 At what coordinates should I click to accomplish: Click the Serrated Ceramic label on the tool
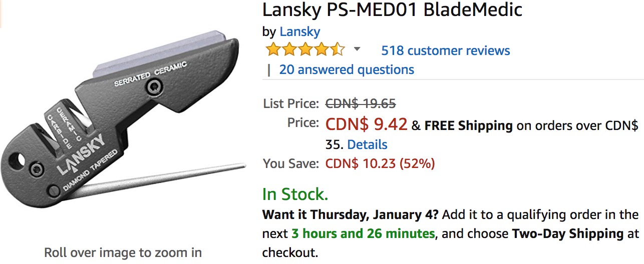(150, 74)
